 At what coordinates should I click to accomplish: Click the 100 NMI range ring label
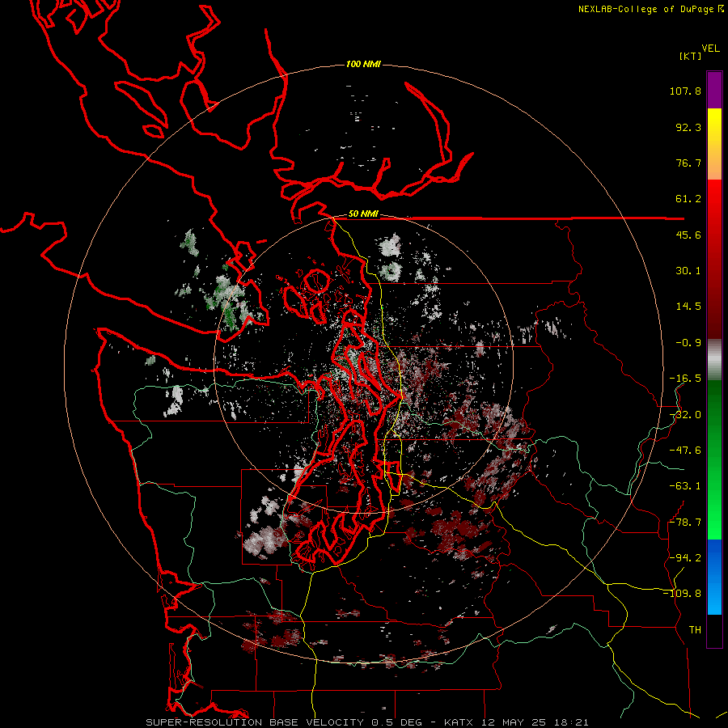363,64
